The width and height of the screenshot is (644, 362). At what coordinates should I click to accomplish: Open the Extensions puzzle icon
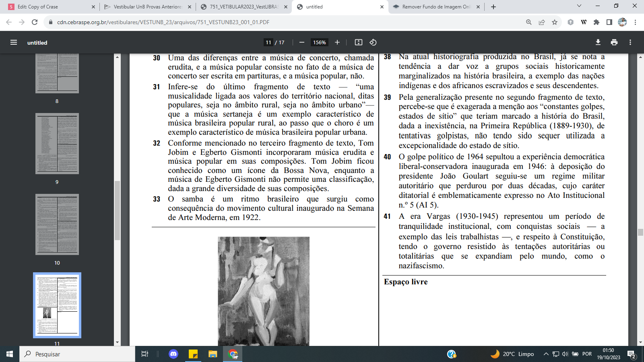(597, 22)
